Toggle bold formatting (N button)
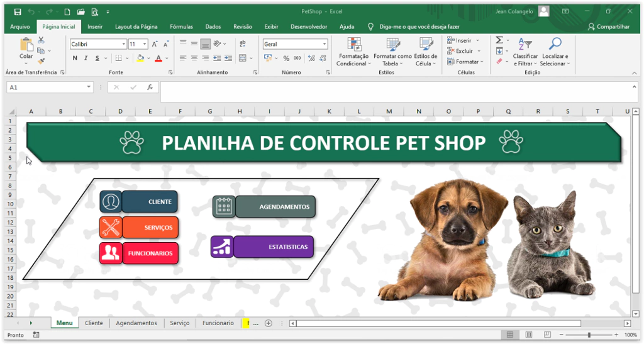This screenshot has width=644, height=344. (x=75, y=58)
